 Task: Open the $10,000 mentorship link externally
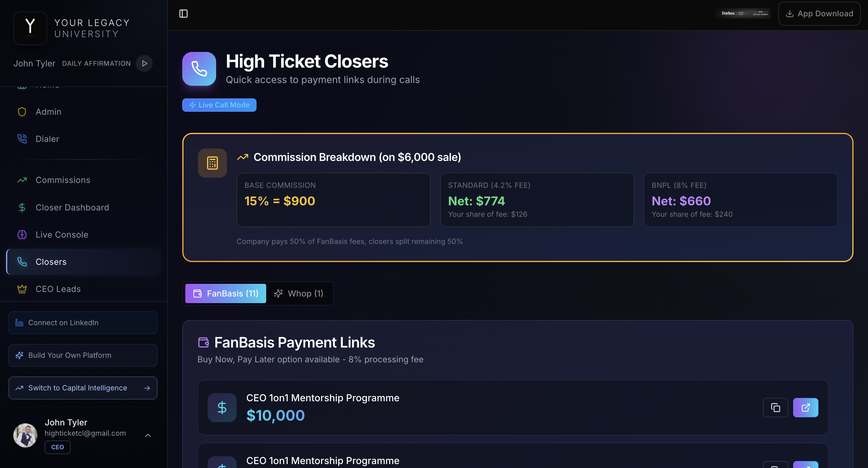[805, 408]
